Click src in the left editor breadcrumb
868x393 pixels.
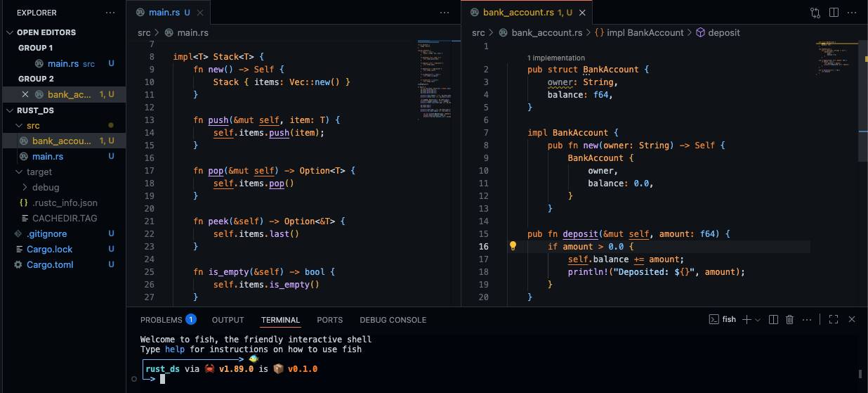pyautogui.click(x=144, y=32)
